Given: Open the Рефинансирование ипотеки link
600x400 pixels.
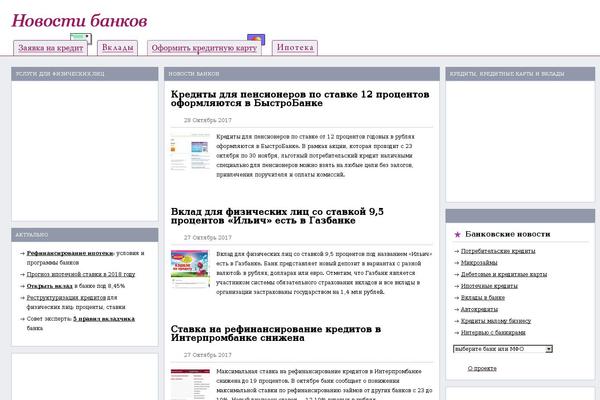Looking at the screenshot, I should pos(70,253).
